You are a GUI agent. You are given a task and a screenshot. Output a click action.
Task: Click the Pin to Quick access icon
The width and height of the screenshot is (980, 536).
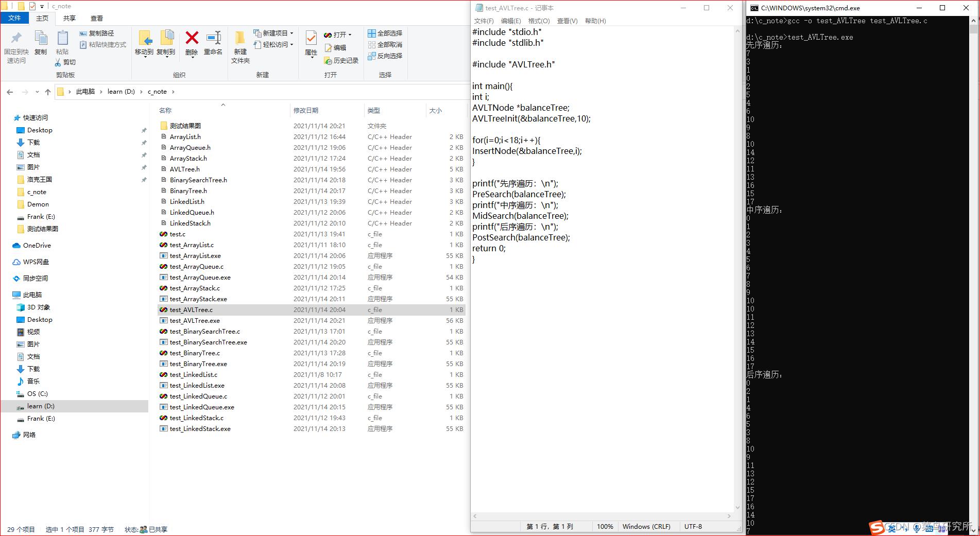click(x=16, y=38)
